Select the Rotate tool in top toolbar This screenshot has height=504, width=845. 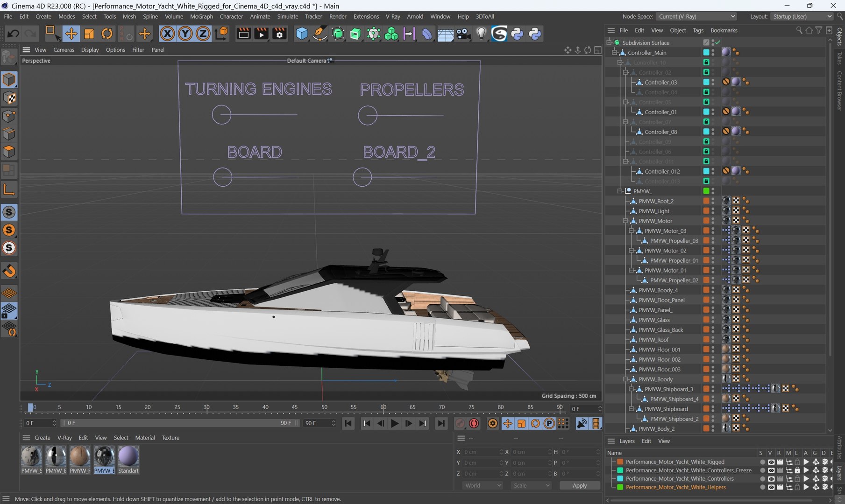click(107, 34)
